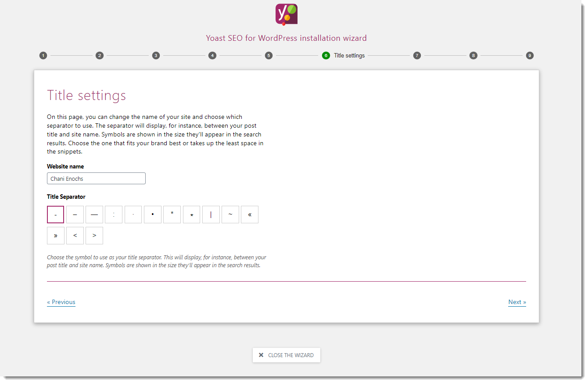Image resolution: width=588 pixels, height=383 pixels.
Task: Go to the Next wizard page
Action: click(x=517, y=302)
